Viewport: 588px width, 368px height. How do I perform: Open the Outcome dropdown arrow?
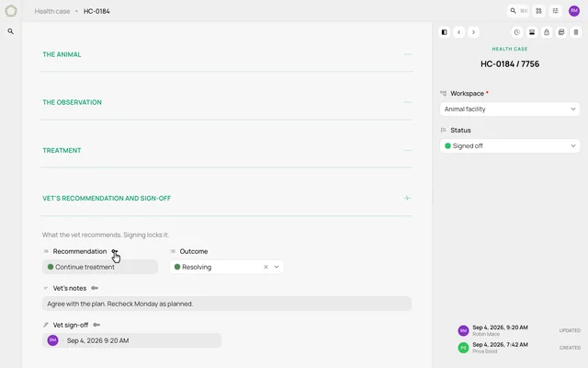[x=277, y=267]
